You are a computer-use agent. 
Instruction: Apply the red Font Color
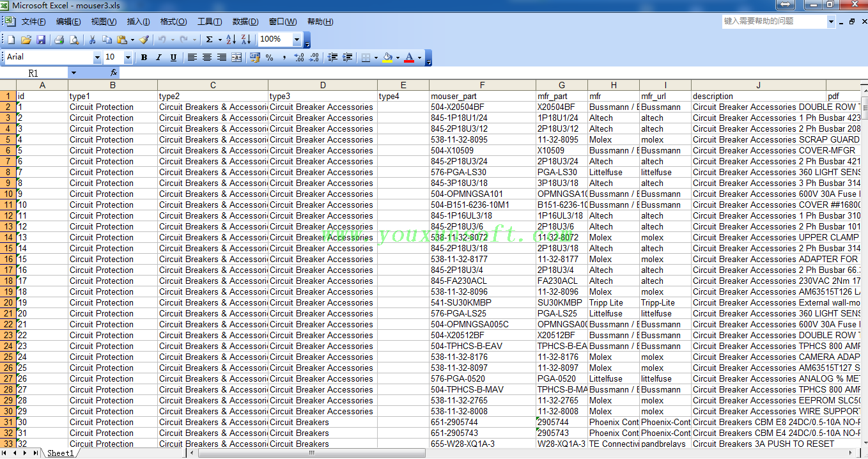[409, 58]
